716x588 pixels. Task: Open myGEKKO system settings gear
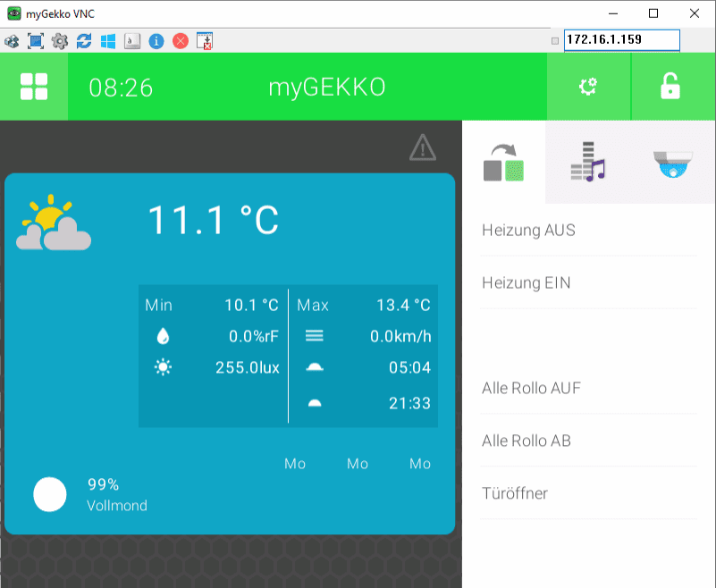[588, 87]
